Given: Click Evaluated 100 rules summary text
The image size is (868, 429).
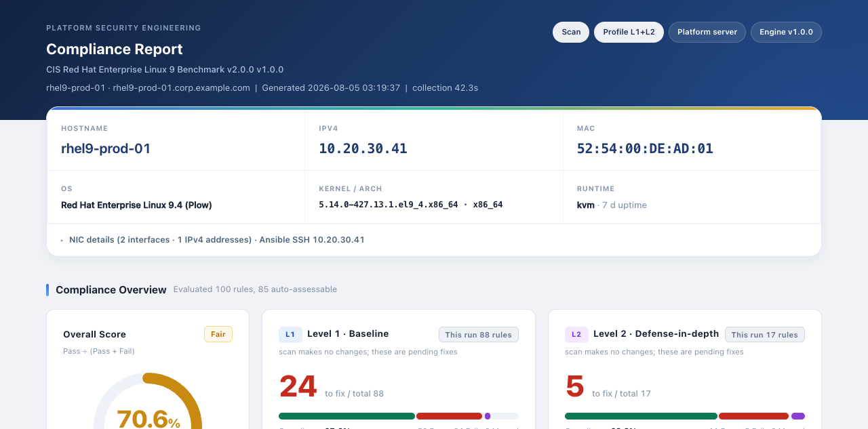Looking at the screenshot, I should point(255,289).
